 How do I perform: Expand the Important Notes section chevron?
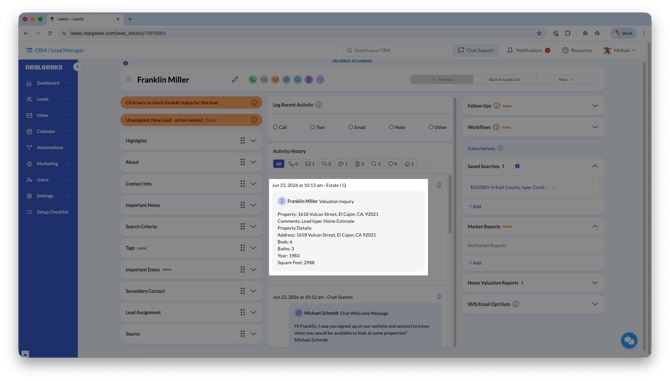click(253, 205)
